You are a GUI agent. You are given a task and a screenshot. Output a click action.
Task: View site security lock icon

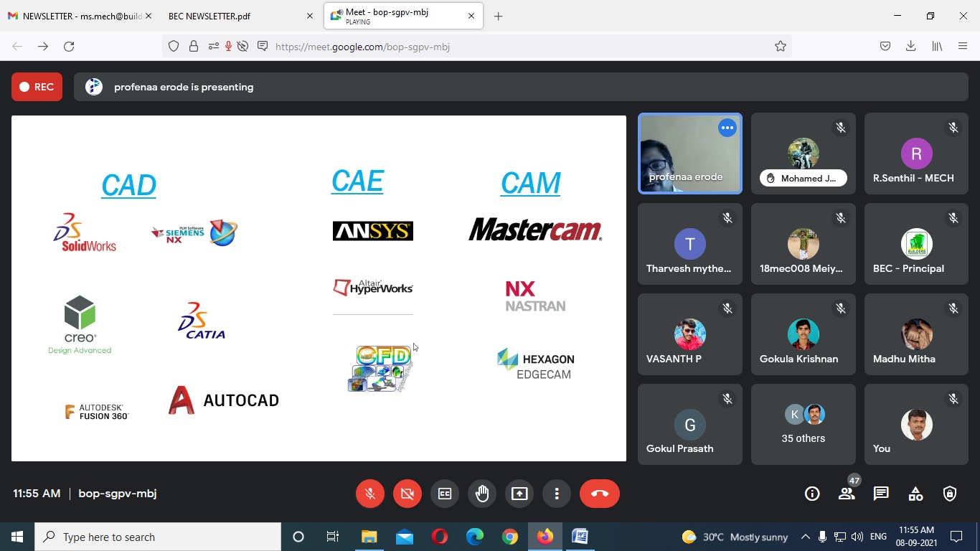[x=194, y=46]
